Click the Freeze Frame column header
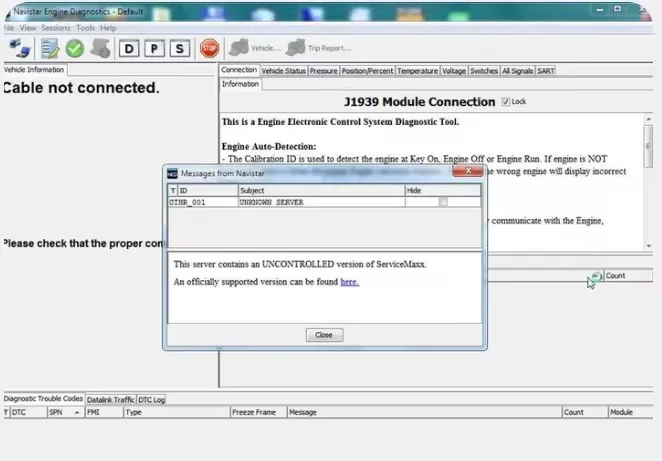The height and width of the screenshot is (461, 662). click(x=258, y=412)
